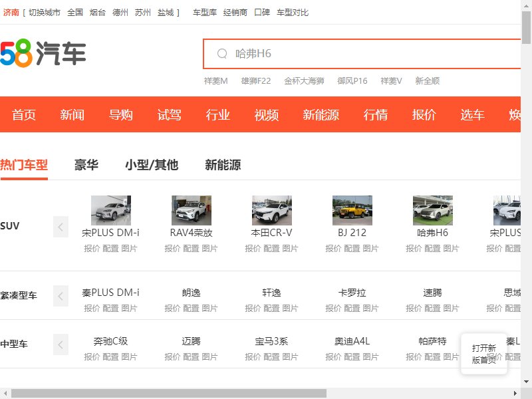The image size is (532, 399).
Task: Click the horizontal scrollbar right arrow
Action: click(x=515, y=394)
